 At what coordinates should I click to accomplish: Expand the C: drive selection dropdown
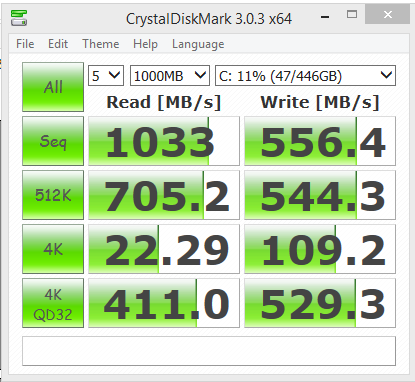coord(305,76)
